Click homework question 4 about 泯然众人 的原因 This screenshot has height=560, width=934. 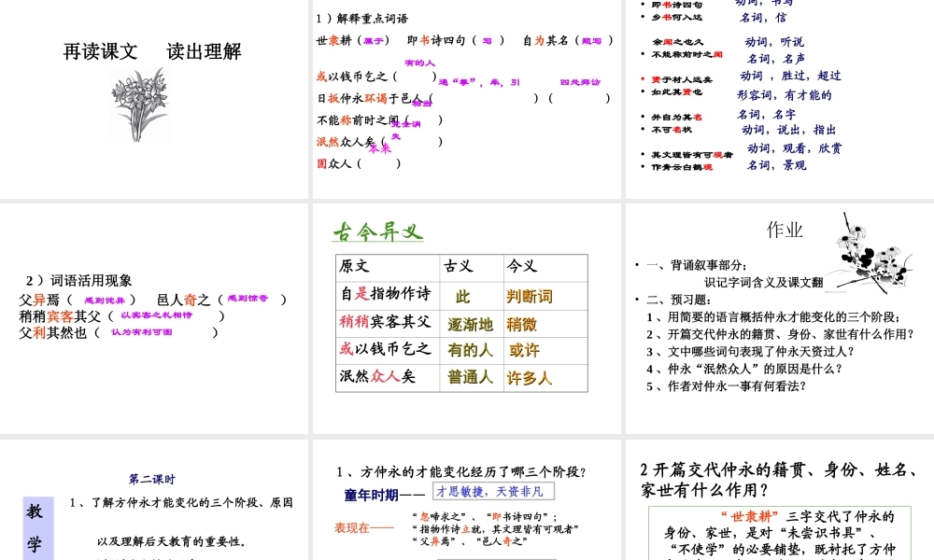coord(744,369)
